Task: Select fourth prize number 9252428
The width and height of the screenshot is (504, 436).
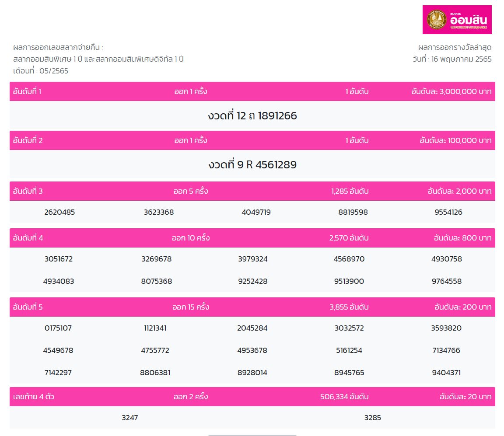Action: point(252,282)
